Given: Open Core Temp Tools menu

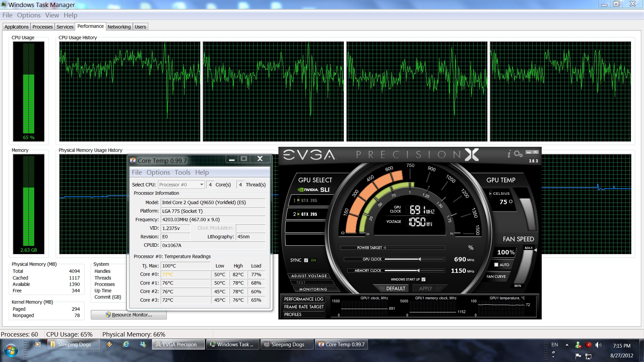Looking at the screenshot, I should pos(182,172).
